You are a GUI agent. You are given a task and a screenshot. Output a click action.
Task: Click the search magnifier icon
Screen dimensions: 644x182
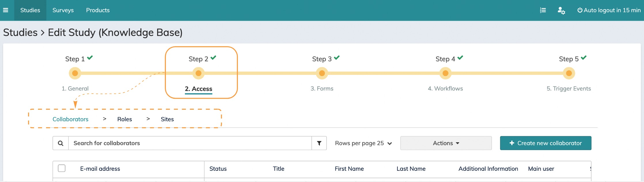click(60, 143)
